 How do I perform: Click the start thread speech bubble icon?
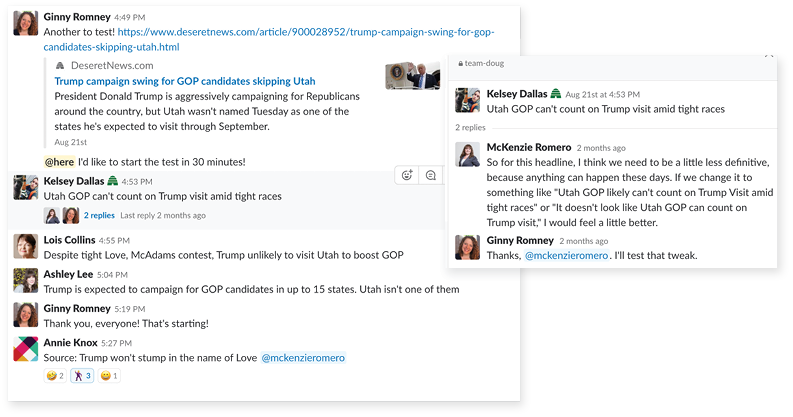click(x=430, y=175)
